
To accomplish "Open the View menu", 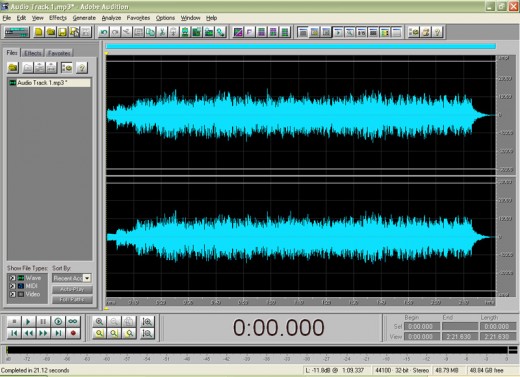I will tap(38, 18).
